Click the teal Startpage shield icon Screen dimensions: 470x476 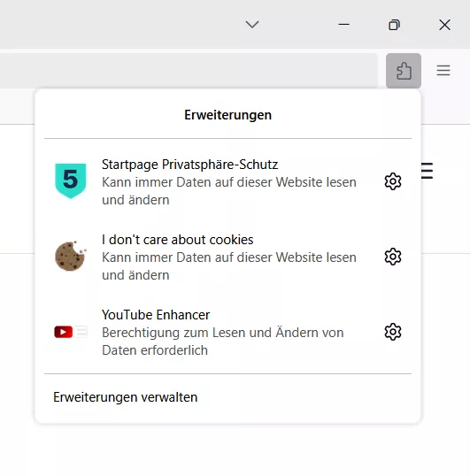[71, 180]
